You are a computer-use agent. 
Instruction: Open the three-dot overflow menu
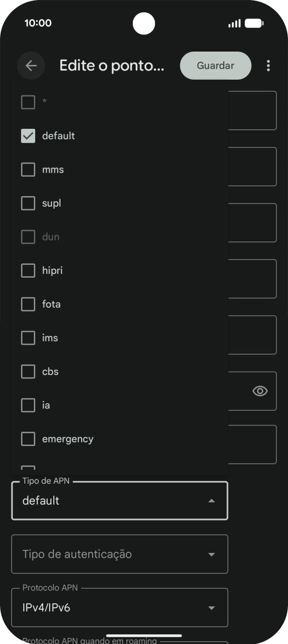coord(268,66)
